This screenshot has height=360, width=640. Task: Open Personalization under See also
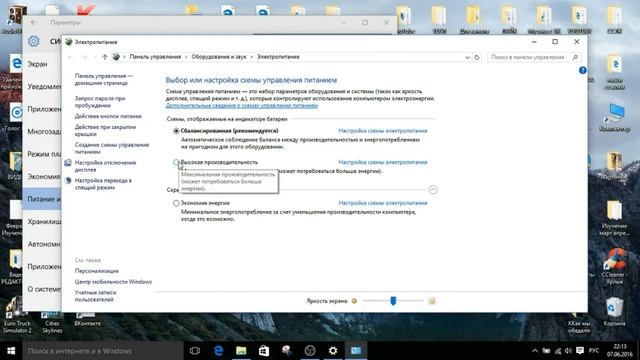pyautogui.click(x=97, y=271)
